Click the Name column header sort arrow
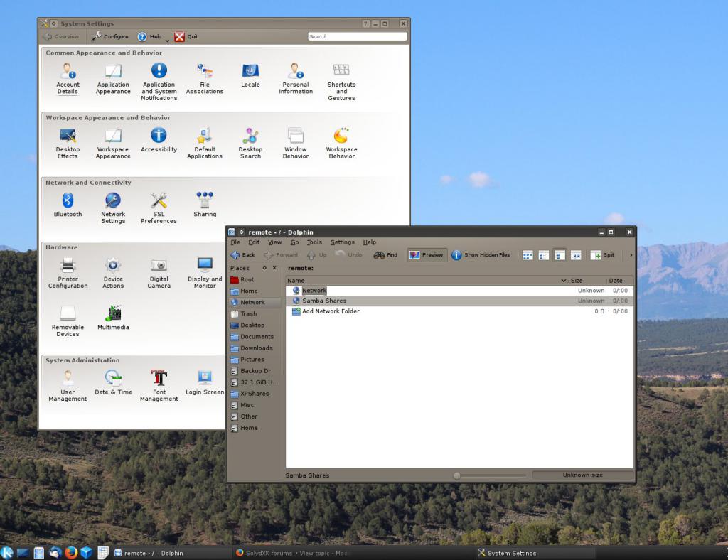The width and height of the screenshot is (728, 560). click(564, 281)
